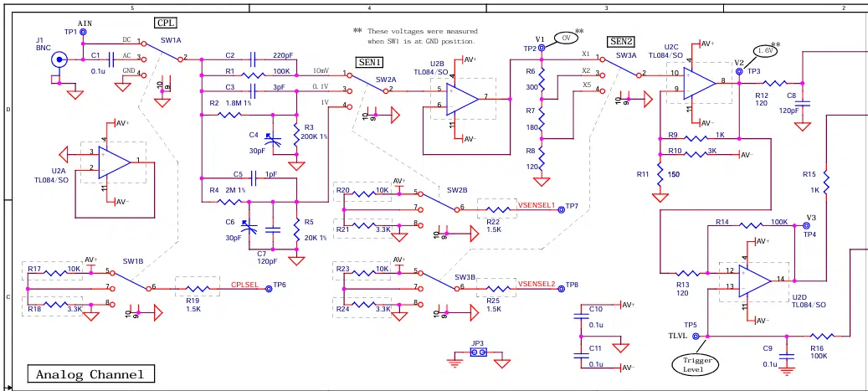This screenshot has width=868, height=391.
Task: Click the R15 1K resistor symbol
Action: (x=825, y=183)
